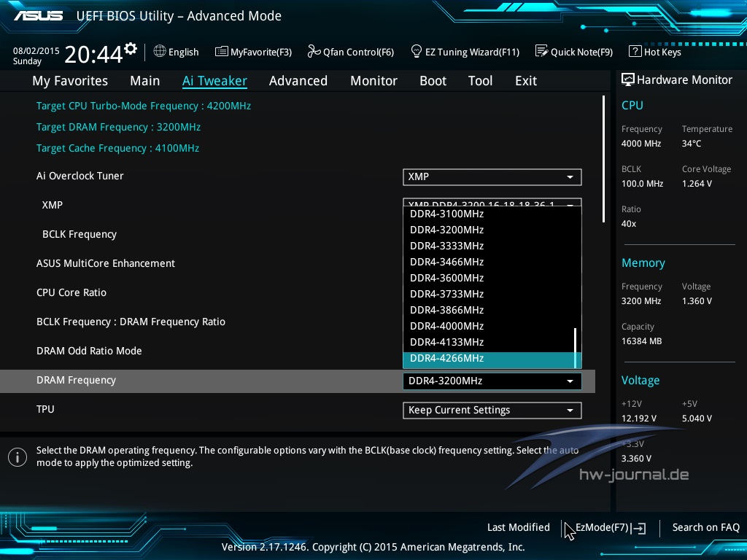747x560 pixels.
Task: Click Target DRAM Frequency : 3200MHz text
Action: click(119, 127)
